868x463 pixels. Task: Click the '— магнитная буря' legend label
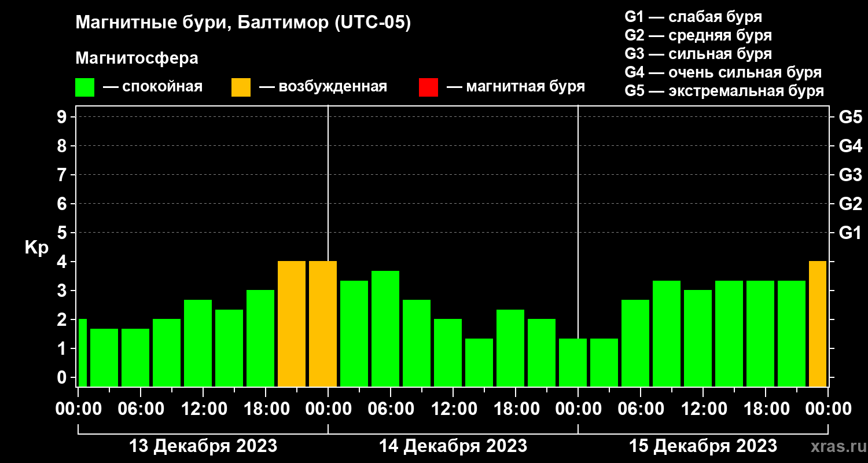[516, 87]
